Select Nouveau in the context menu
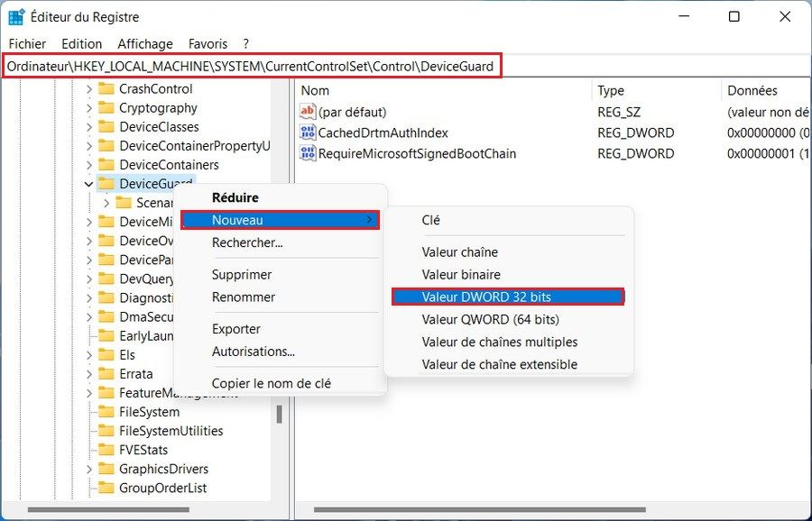The width and height of the screenshot is (812, 521). point(281,220)
